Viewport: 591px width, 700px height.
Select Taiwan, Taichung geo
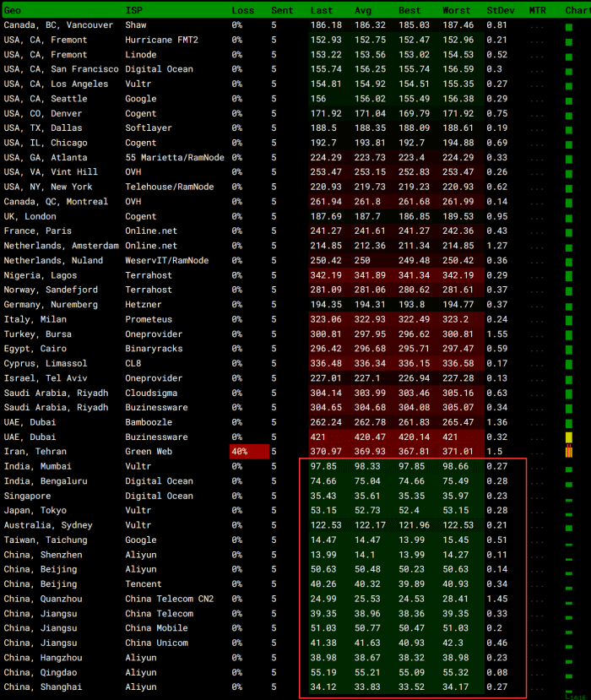click(x=46, y=540)
